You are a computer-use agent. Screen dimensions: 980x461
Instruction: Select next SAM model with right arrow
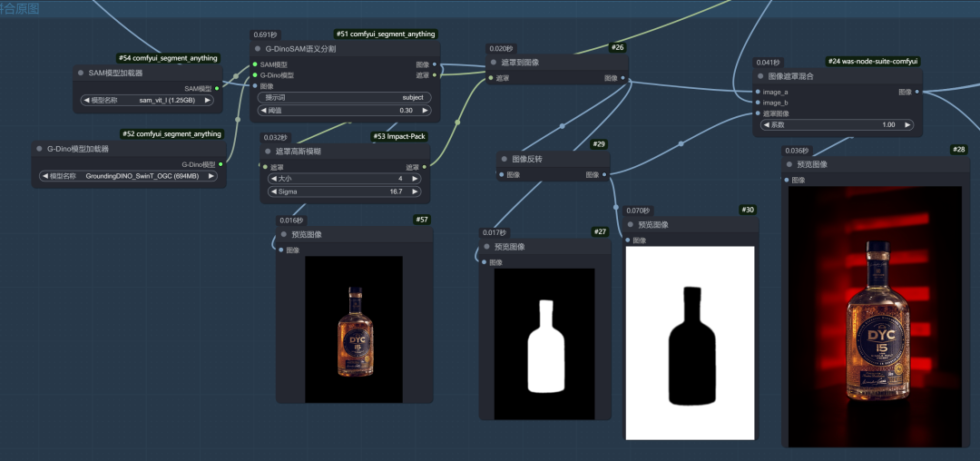[x=208, y=100]
